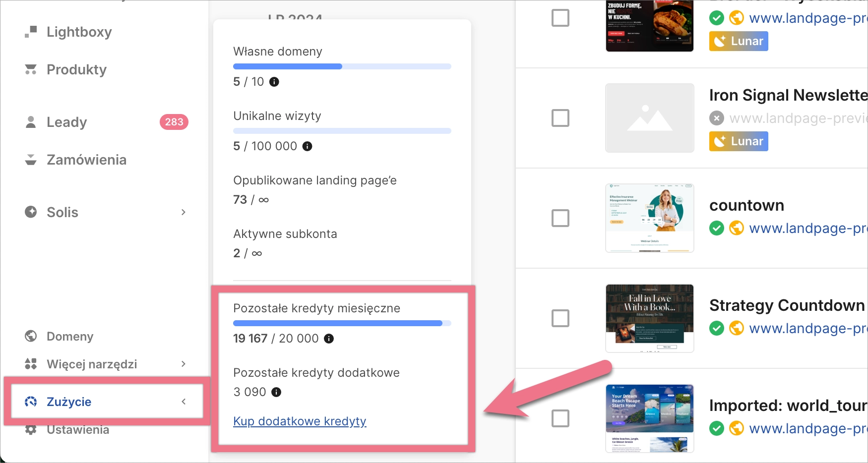Click the Lunar badge on Iron Signal row
868x463 pixels.
pyautogui.click(x=739, y=141)
